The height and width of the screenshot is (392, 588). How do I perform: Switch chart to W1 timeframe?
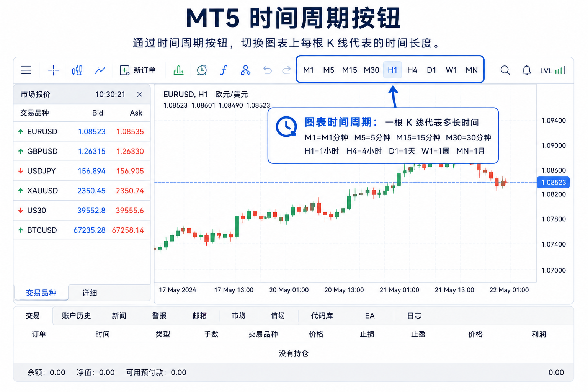[451, 70]
